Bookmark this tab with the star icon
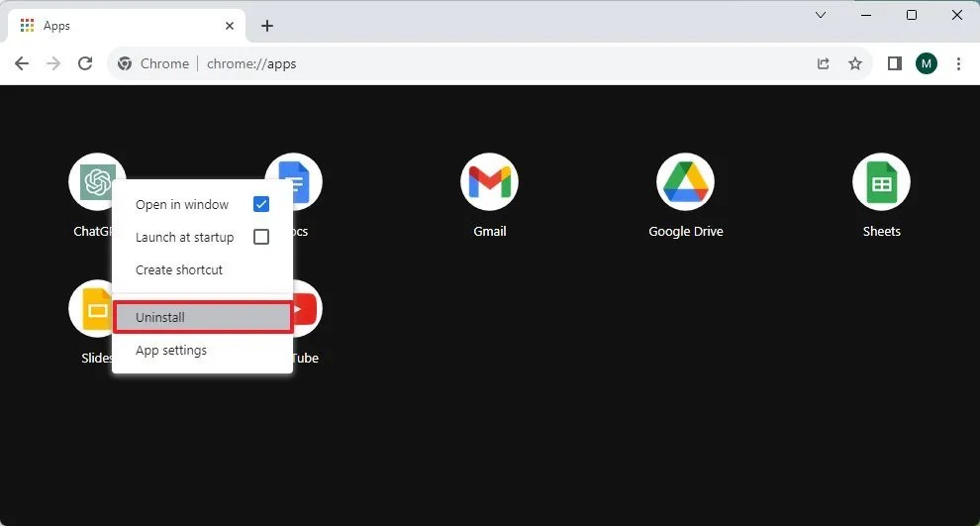This screenshot has width=980, height=526. tap(855, 63)
